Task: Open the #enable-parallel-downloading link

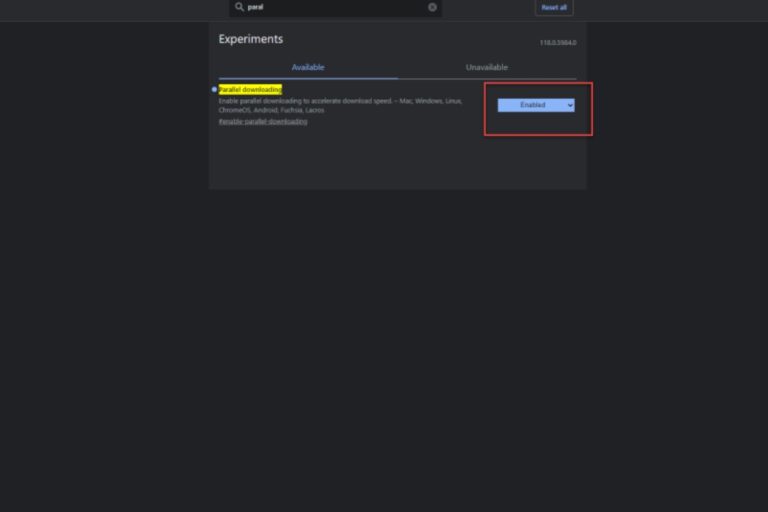Action: [263, 122]
